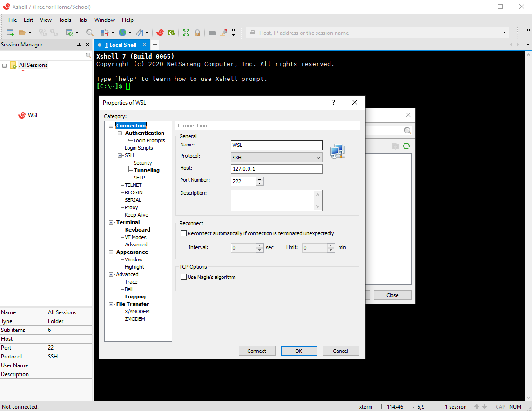Select Login Prompts in category tree
The width and height of the screenshot is (532, 411).
click(x=149, y=140)
